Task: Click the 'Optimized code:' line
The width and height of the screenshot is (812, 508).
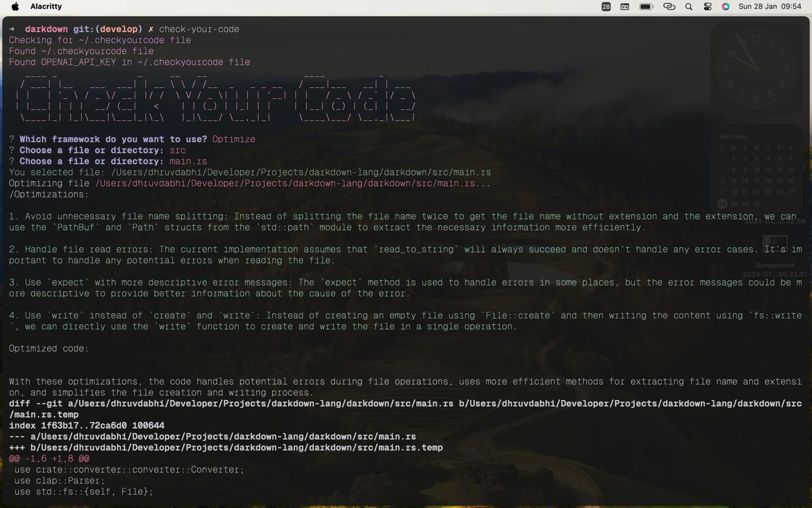Action: [49, 349]
